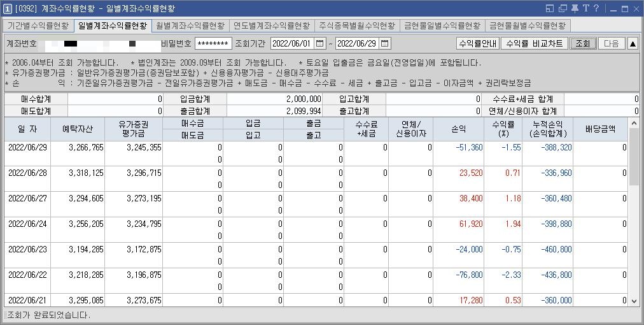This screenshot has height=325, width=644.
Task: Click the 예탁자산 column header
Action: tap(77, 129)
